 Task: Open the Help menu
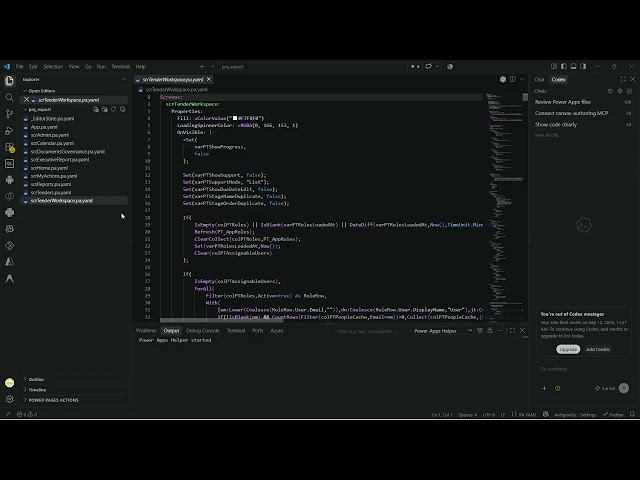[x=141, y=67]
